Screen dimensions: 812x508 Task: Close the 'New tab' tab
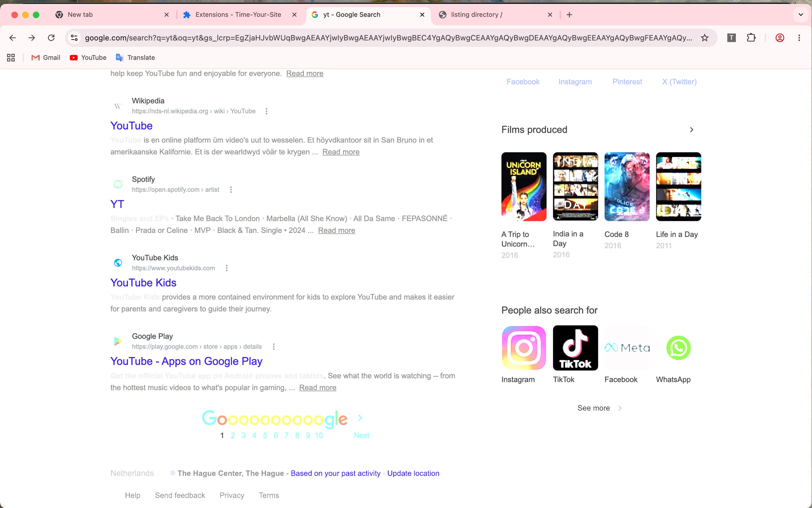(x=166, y=15)
